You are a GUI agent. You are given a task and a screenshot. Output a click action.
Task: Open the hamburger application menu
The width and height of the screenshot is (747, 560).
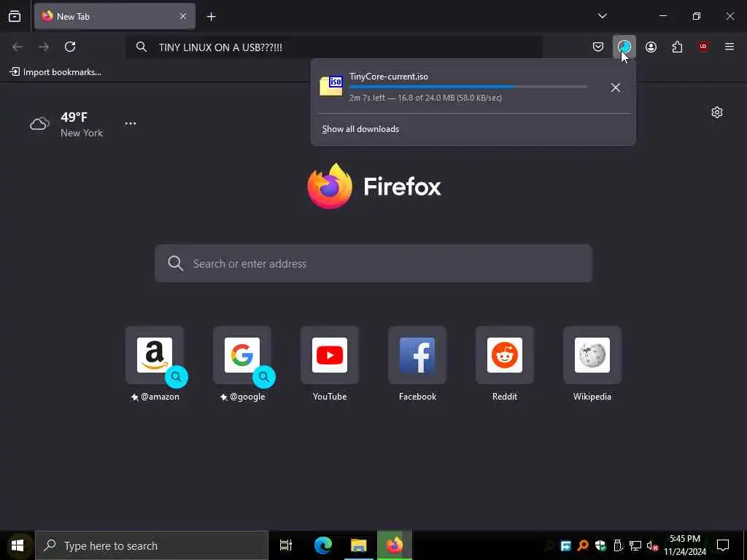729,47
